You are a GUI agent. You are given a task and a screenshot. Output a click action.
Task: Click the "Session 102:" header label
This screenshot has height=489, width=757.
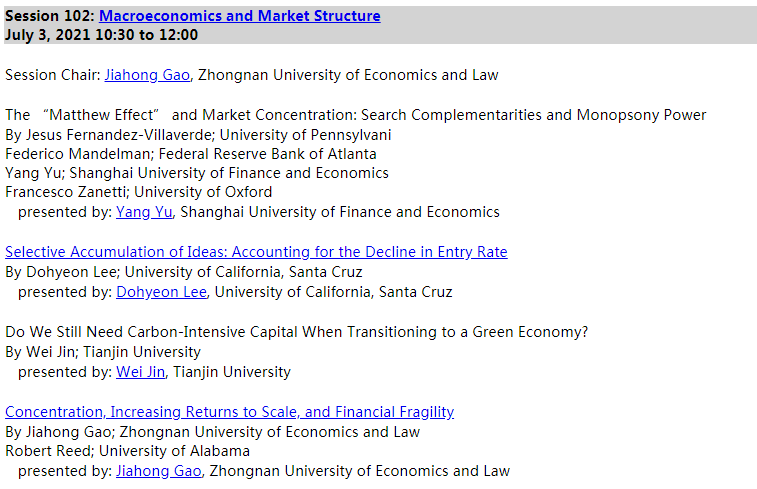(50, 16)
